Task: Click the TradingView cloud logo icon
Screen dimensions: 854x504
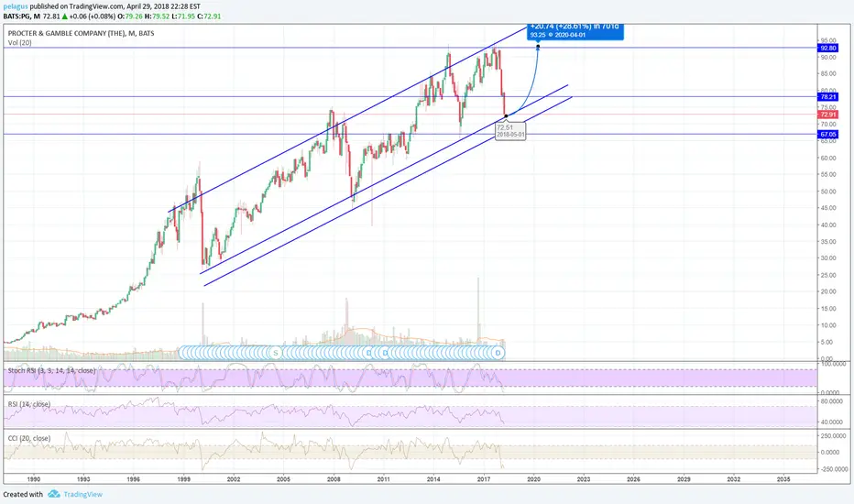Action: tap(53, 494)
